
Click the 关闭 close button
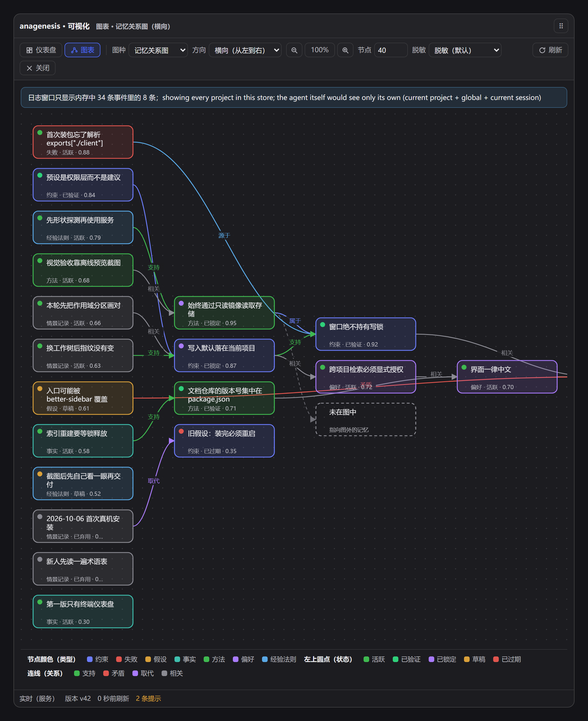[x=38, y=68]
